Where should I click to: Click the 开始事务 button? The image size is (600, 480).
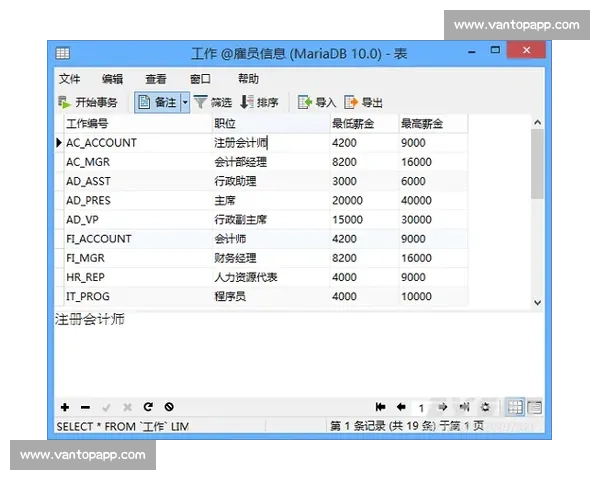point(88,102)
